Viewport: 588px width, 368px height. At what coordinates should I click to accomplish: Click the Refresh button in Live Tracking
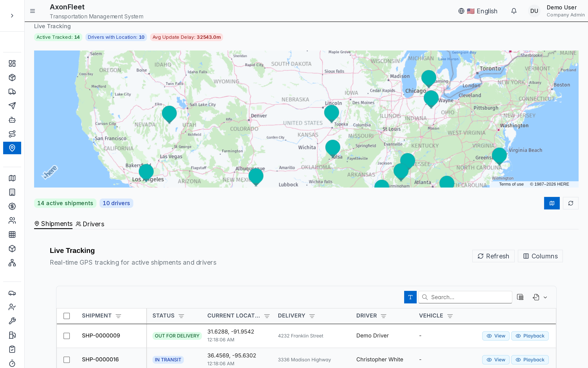point(493,256)
